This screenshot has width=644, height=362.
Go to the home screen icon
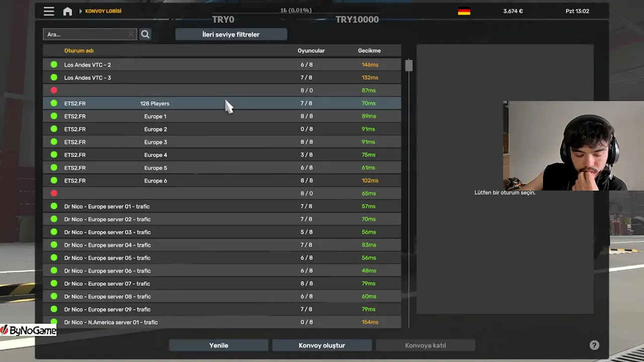[x=67, y=11]
